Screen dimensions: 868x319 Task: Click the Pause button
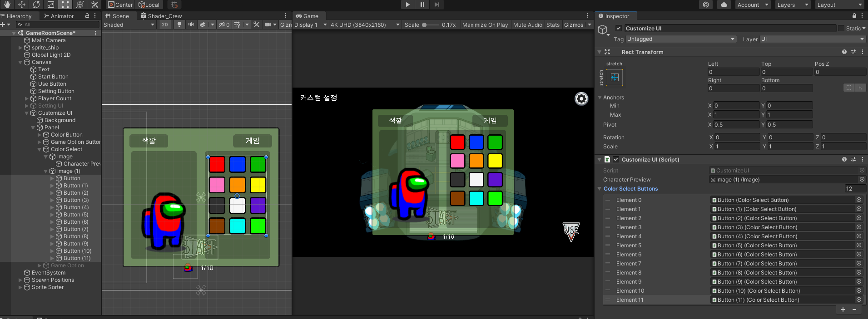(422, 5)
